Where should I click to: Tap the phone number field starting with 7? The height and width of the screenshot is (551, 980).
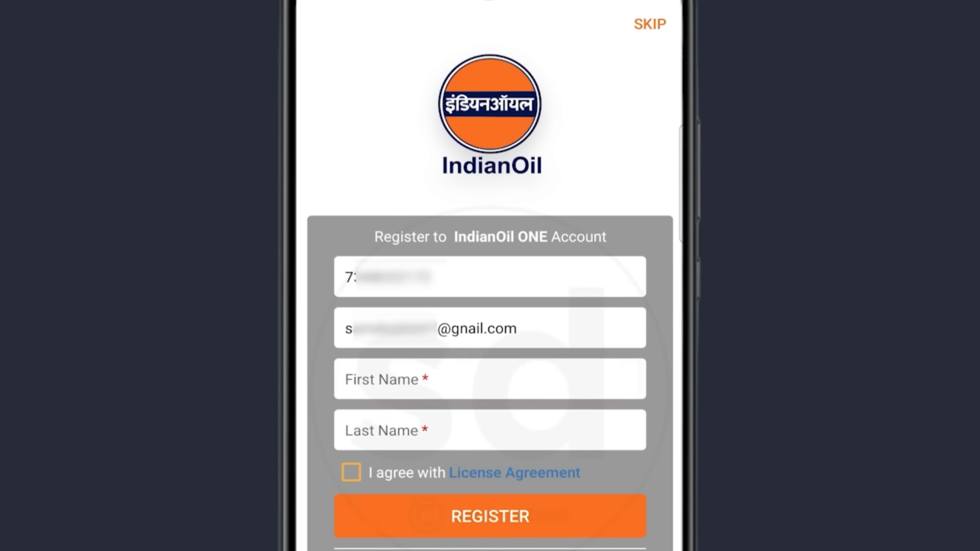pyautogui.click(x=489, y=277)
